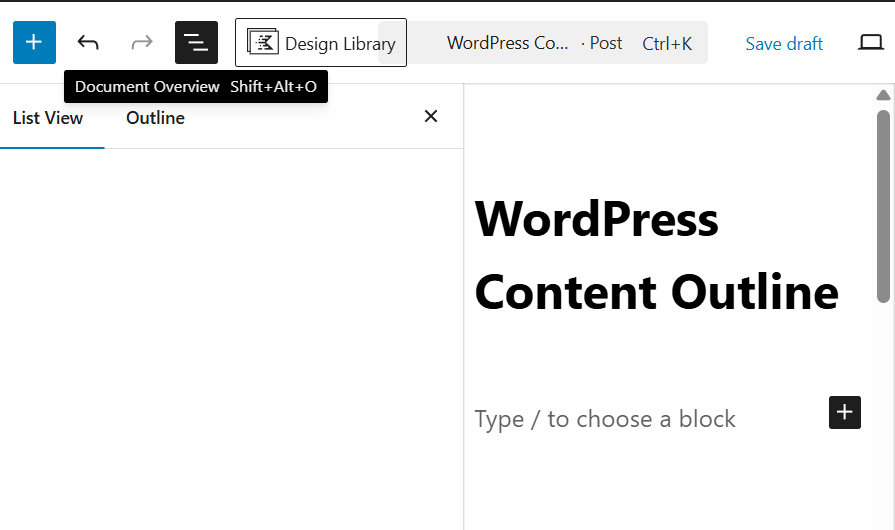This screenshot has width=895, height=530.
Task: Click the redo arrow icon
Action: tap(142, 42)
